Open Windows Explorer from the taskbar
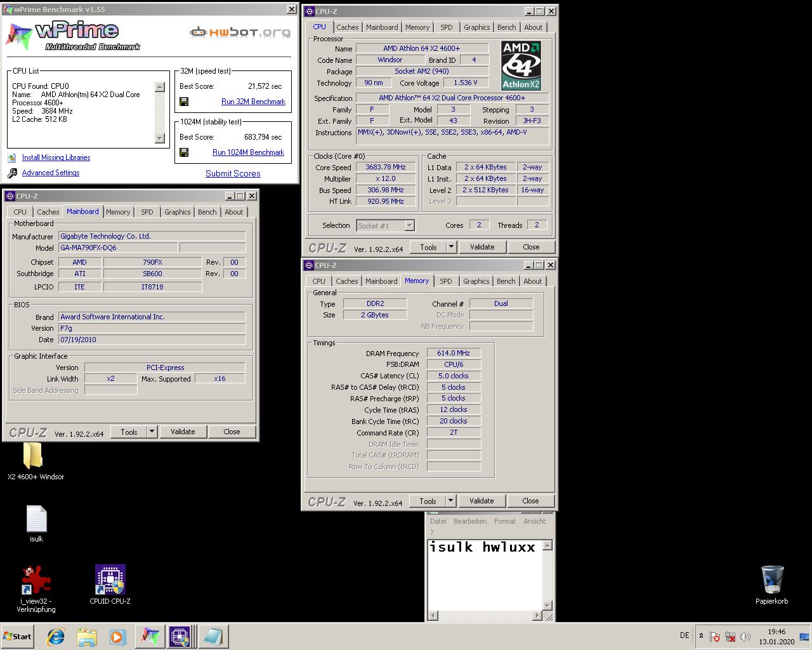The width and height of the screenshot is (812, 650). click(x=87, y=637)
